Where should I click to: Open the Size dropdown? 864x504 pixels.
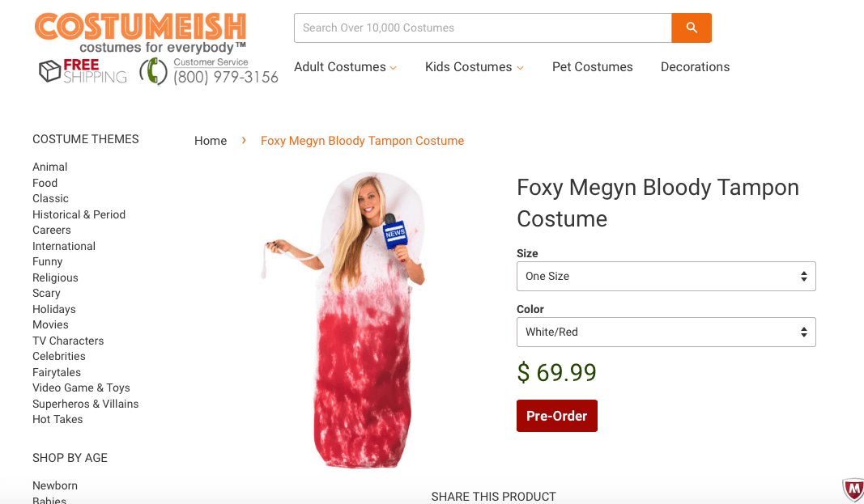[x=666, y=276]
